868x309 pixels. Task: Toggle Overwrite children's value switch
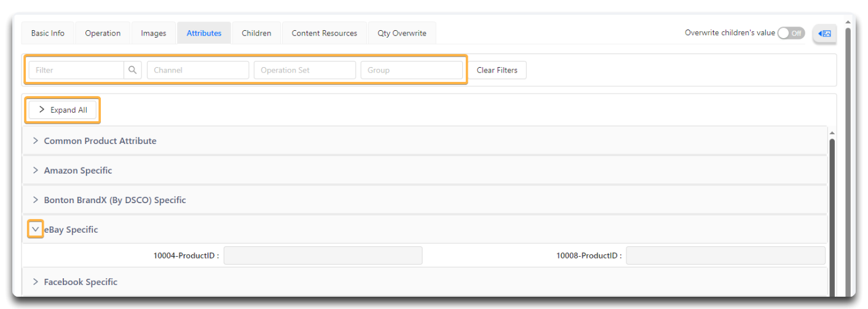(791, 33)
